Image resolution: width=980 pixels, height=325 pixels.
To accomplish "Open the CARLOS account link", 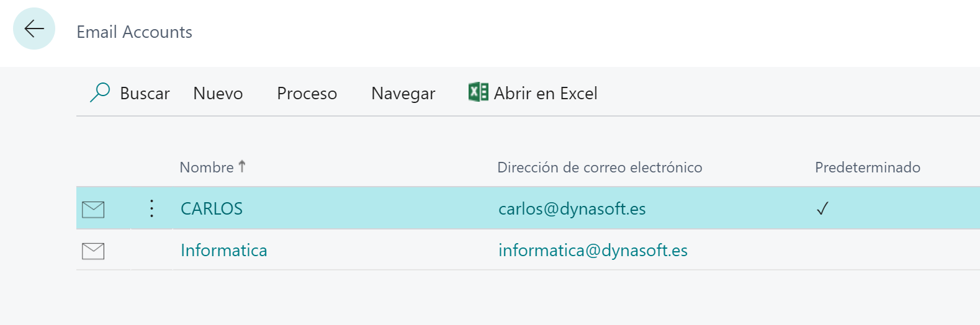I will pyautogui.click(x=212, y=208).
